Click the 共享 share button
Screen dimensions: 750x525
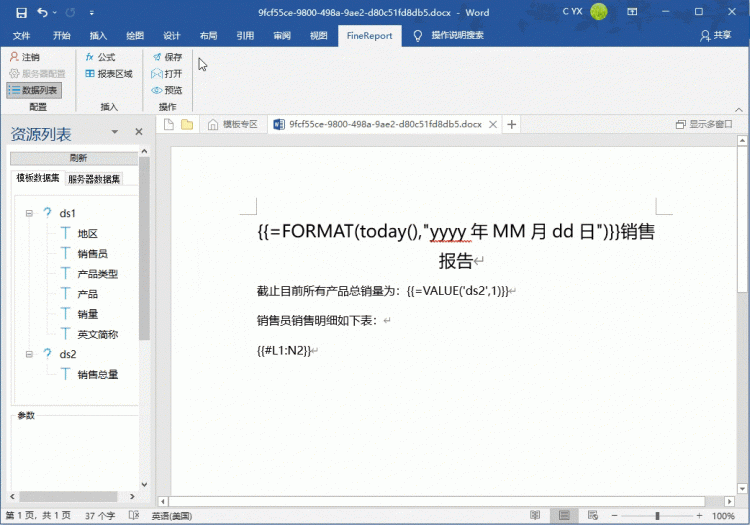(x=716, y=35)
